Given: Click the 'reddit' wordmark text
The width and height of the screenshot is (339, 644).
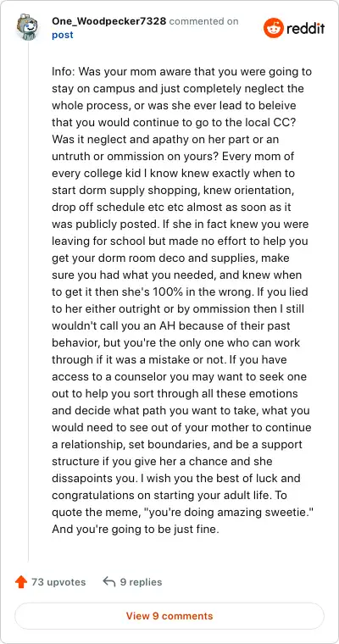Looking at the screenshot, I should tap(306, 28).
